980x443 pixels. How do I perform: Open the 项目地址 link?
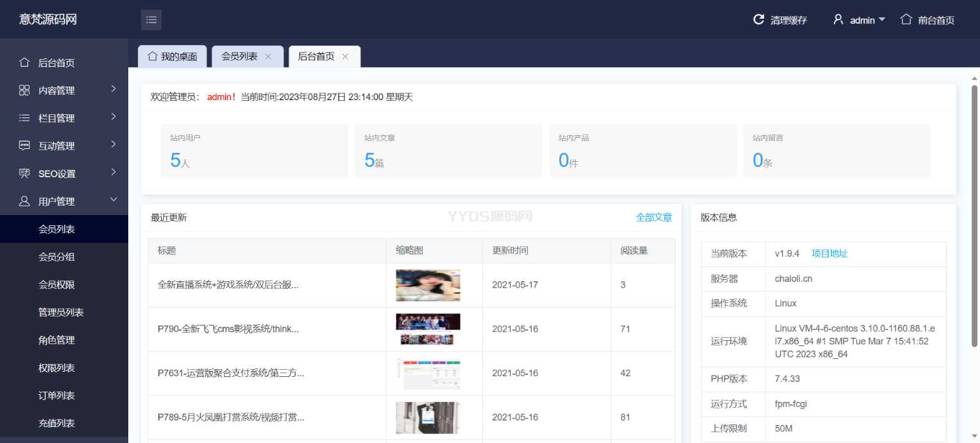point(829,254)
